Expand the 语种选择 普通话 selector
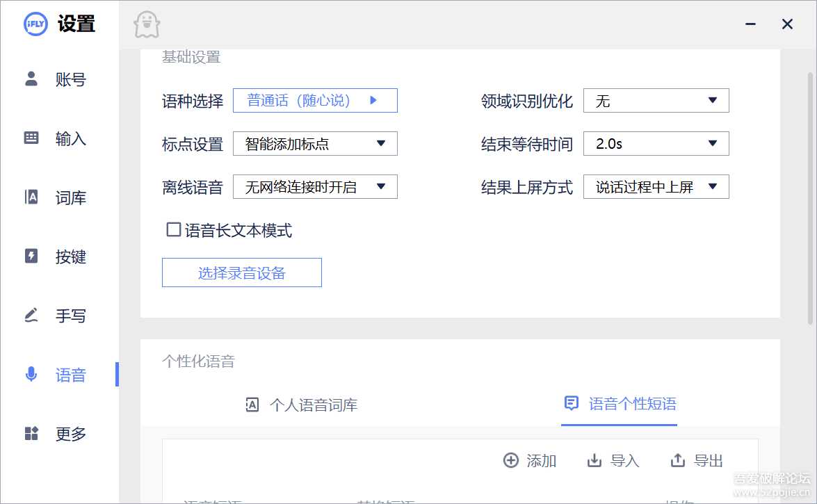The image size is (817, 504). click(314, 101)
